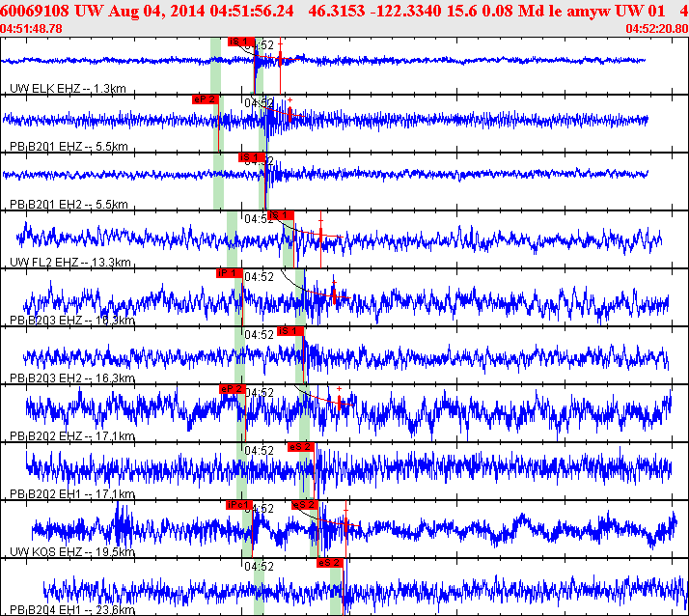The width and height of the screenshot is (689, 616).
Task: Click the event ID 60069108 in header
Action: pyautogui.click(x=31, y=10)
